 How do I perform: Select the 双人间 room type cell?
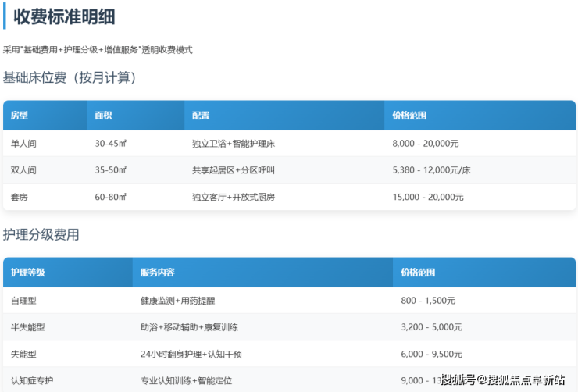pos(23,170)
